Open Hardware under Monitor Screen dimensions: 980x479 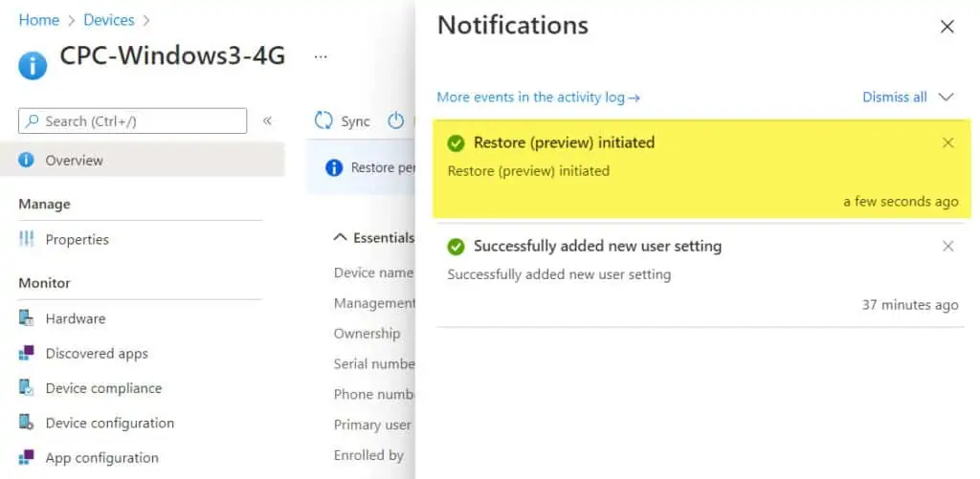tap(75, 318)
